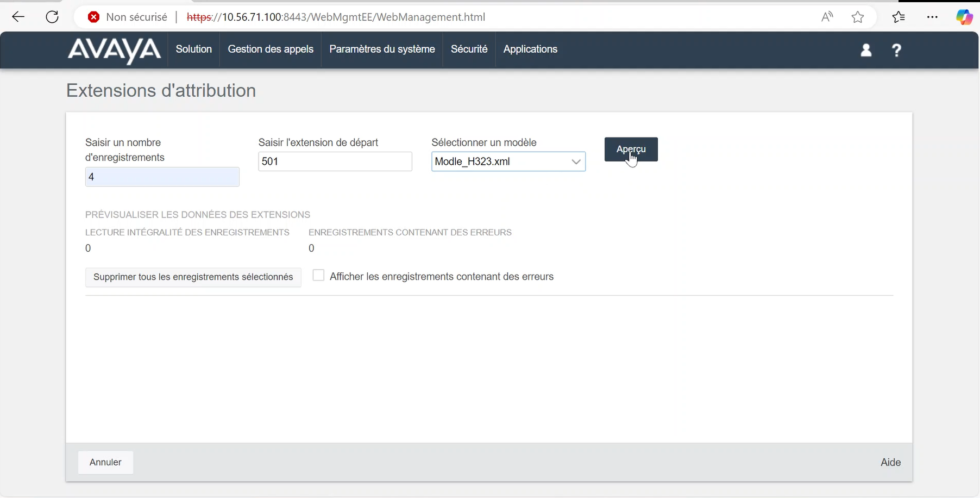Image resolution: width=980 pixels, height=498 pixels.
Task: Add page to favorites star
Action: (x=858, y=17)
